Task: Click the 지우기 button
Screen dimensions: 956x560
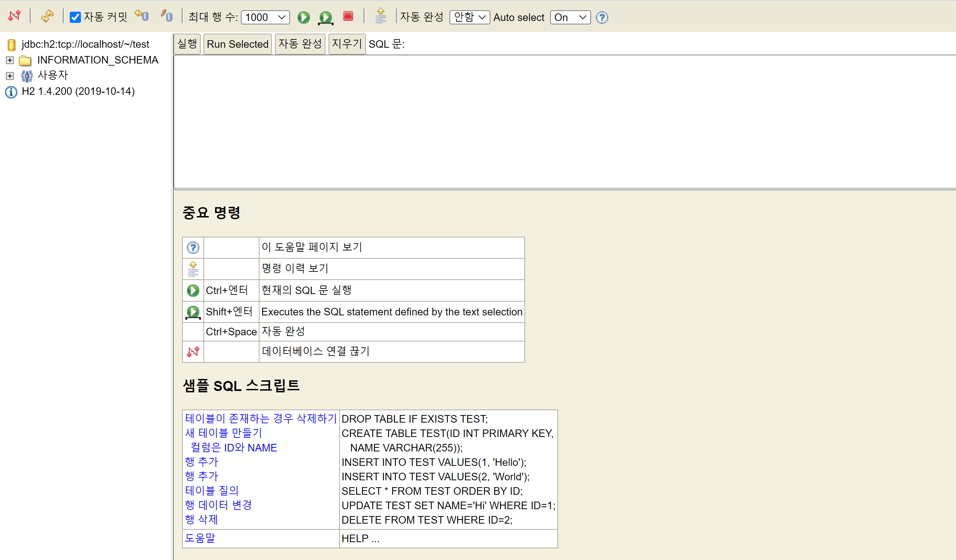Action: 347,44
